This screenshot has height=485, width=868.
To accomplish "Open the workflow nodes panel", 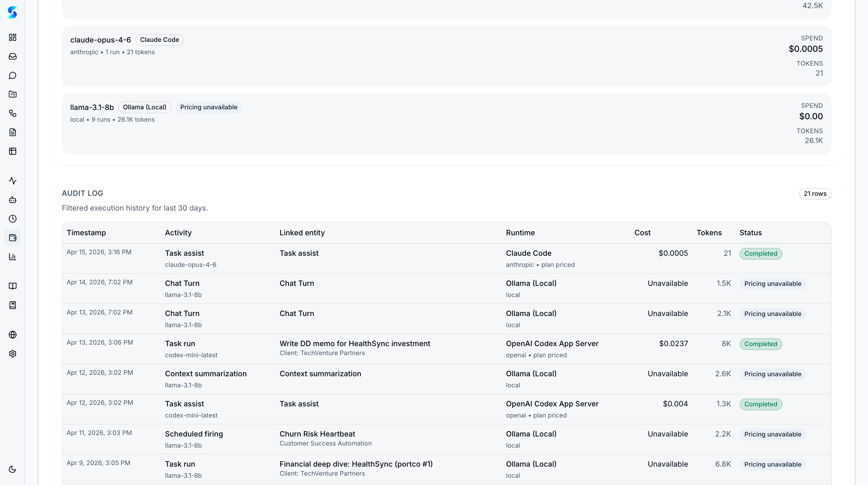I will click(x=12, y=114).
